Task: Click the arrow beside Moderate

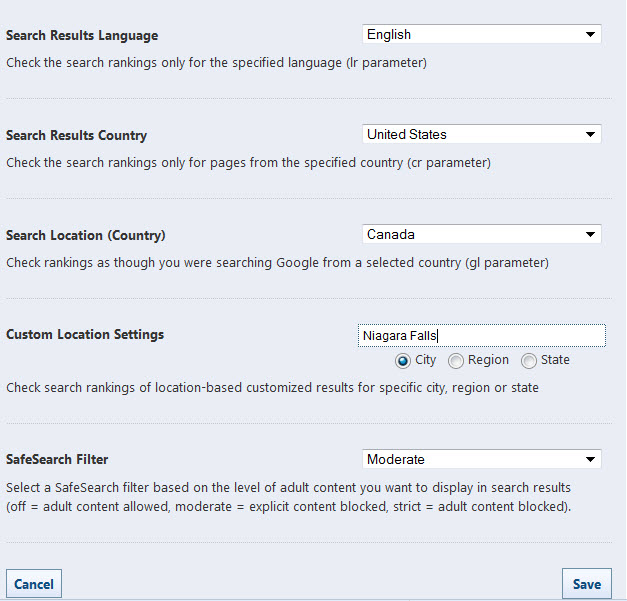Action: [x=590, y=460]
